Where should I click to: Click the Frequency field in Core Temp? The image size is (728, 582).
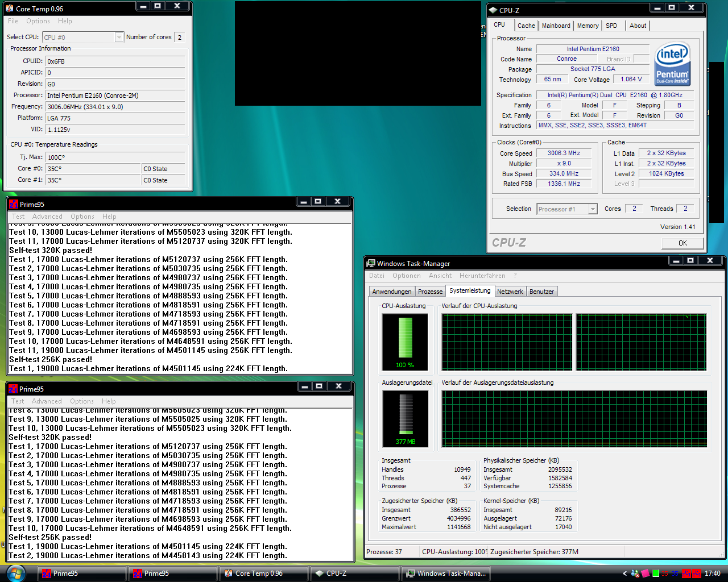point(115,107)
